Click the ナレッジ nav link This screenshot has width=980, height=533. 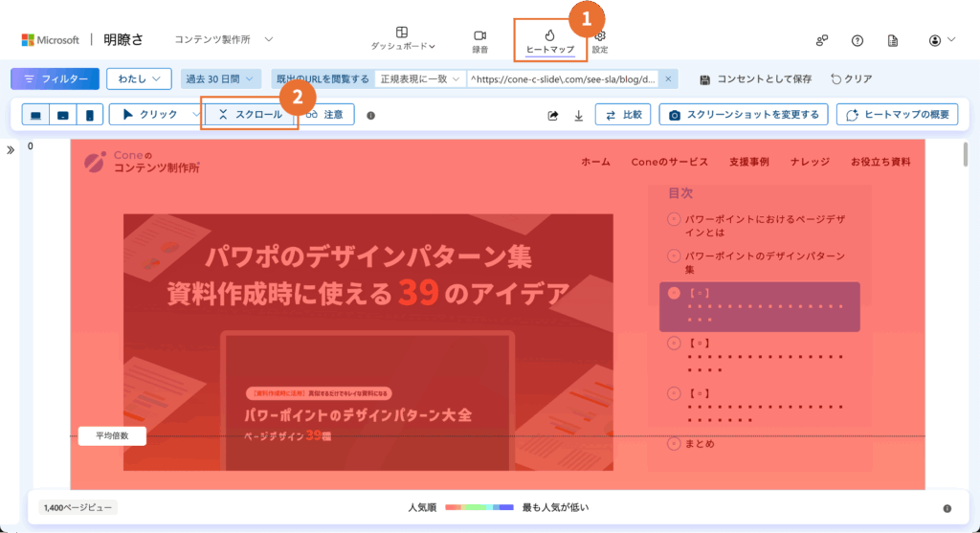click(810, 162)
